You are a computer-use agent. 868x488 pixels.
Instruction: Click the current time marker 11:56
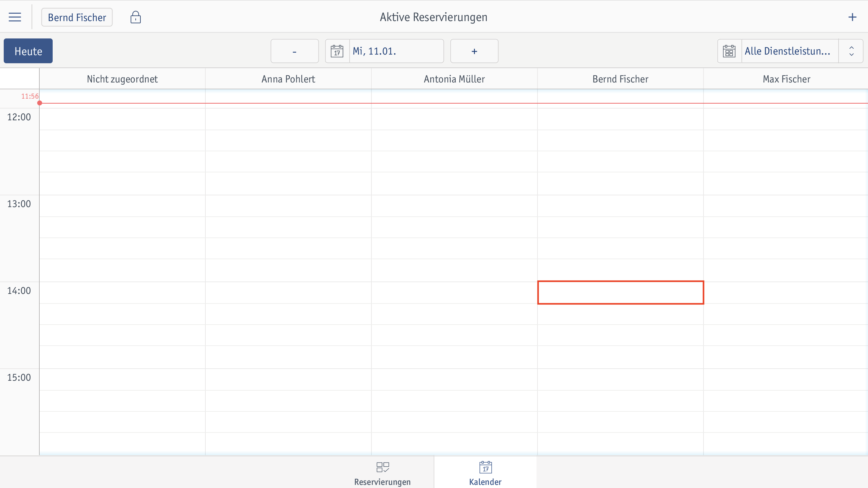coord(30,96)
